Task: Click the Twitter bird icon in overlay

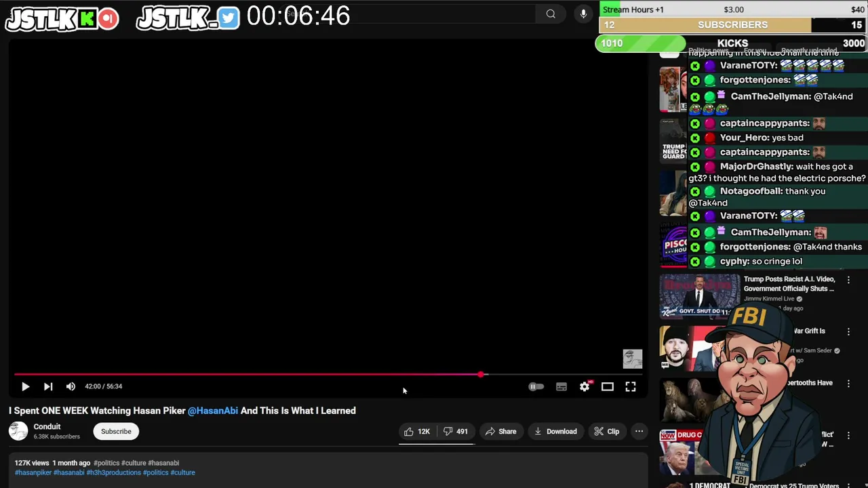Action: (x=229, y=18)
